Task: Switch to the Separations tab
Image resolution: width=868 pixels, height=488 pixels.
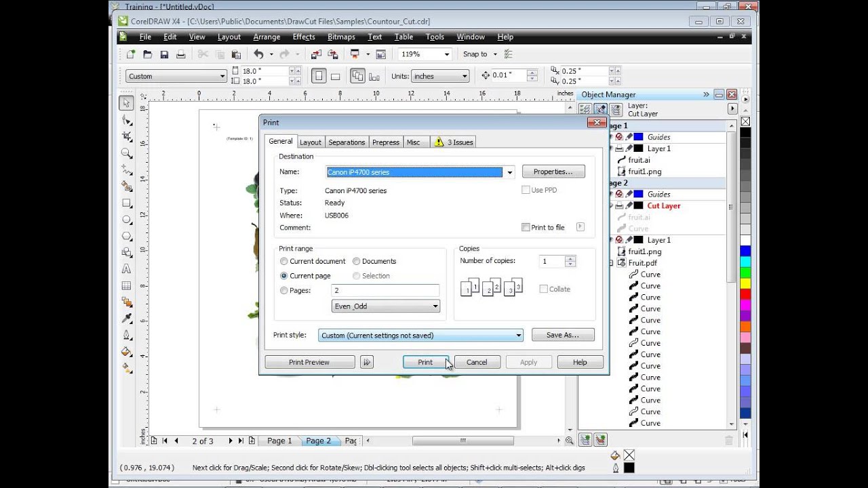Action: [347, 142]
